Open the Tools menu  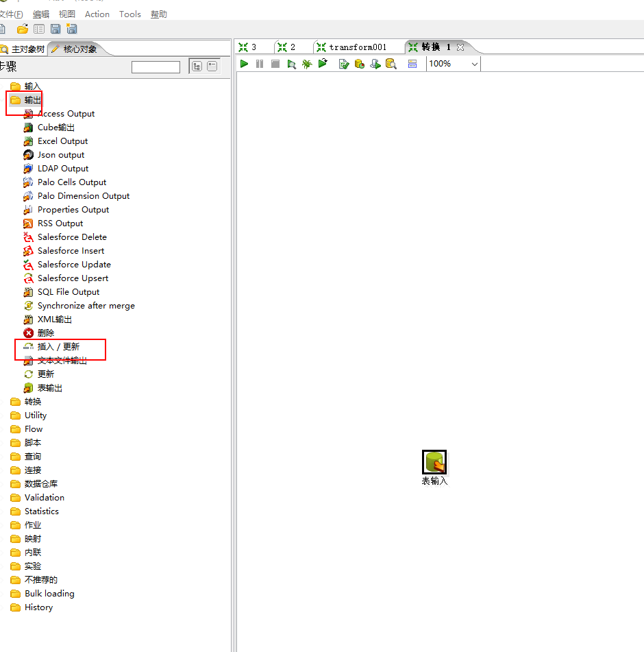coord(130,14)
